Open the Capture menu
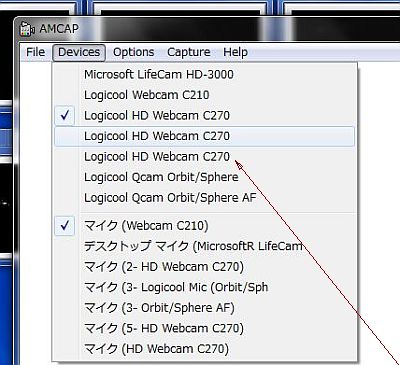400x365 pixels. (189, 52)
